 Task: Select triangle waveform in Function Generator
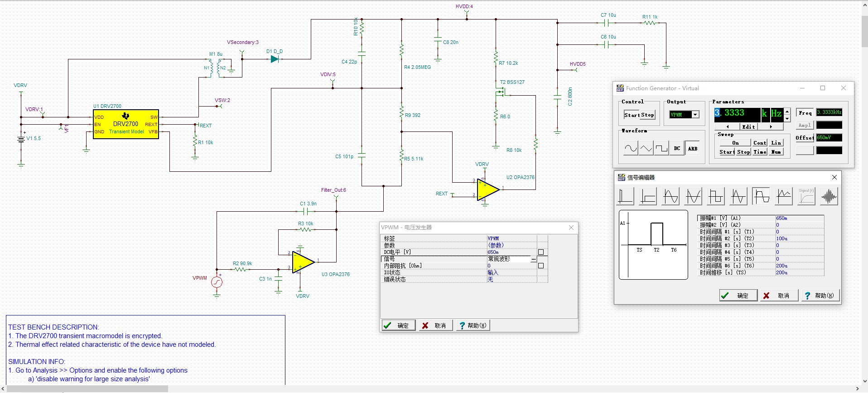646,148
